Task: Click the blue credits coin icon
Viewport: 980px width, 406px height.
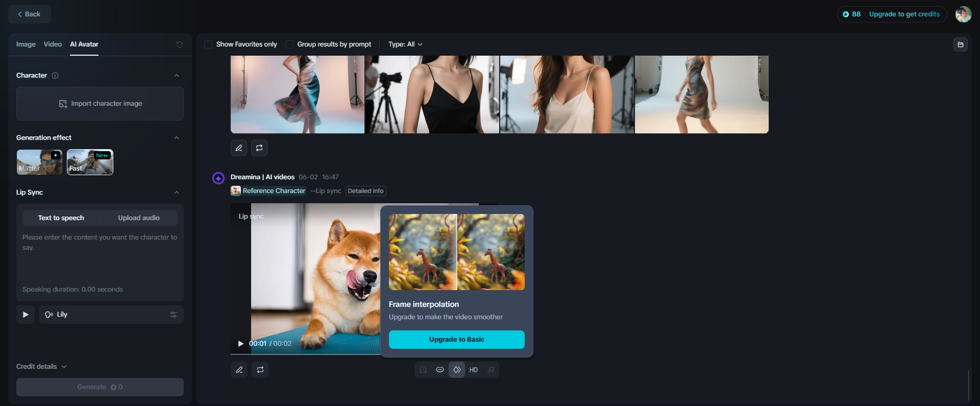Action: [846, 14]
